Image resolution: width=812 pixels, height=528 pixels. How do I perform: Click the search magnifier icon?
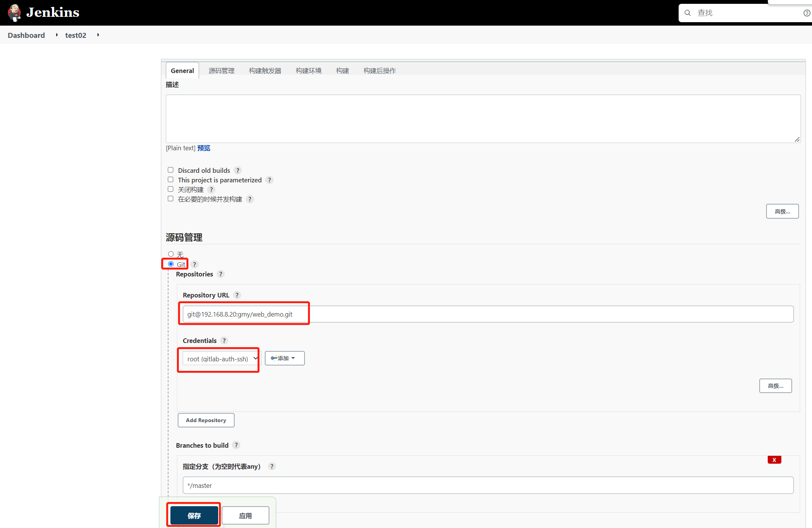[687, 13]
